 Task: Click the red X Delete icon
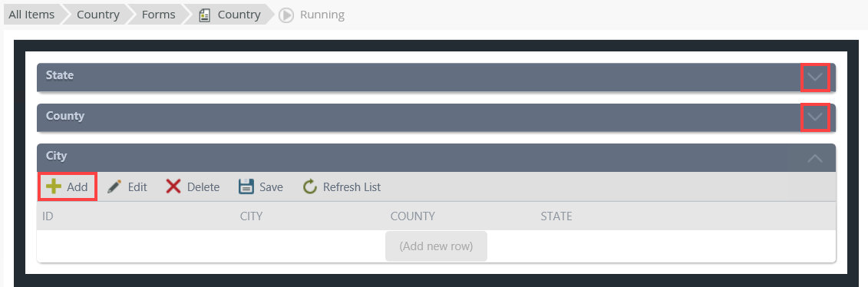click(173, 187)
